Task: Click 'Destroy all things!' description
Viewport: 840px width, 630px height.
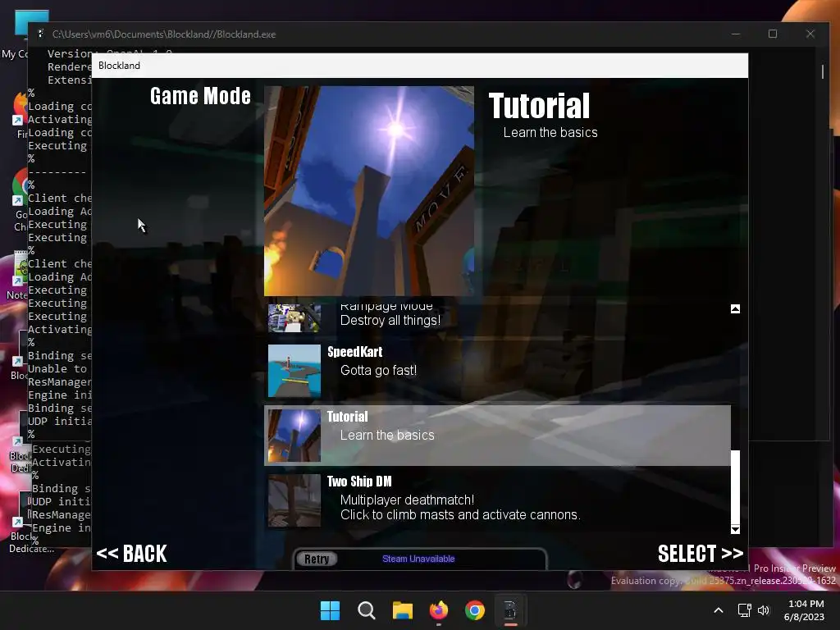Action: [390, 321]
